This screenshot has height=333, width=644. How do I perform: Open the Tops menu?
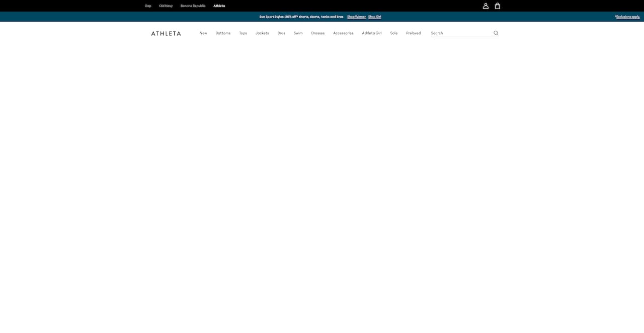[243, 33]
